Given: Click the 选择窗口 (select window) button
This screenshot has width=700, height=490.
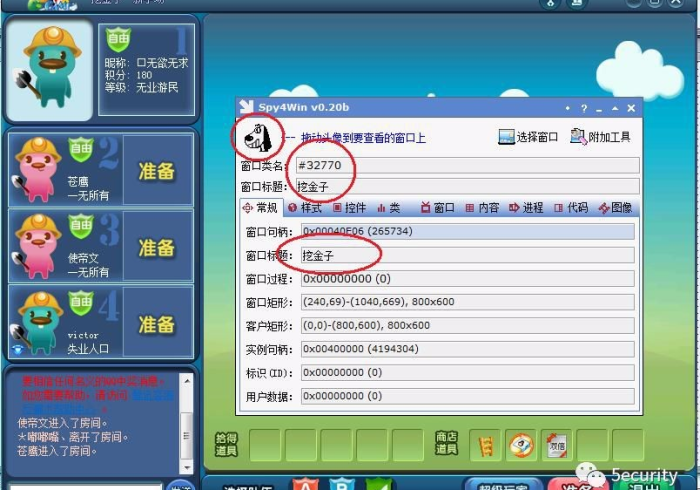Looking at the screenshot, I should coord(528,137).
